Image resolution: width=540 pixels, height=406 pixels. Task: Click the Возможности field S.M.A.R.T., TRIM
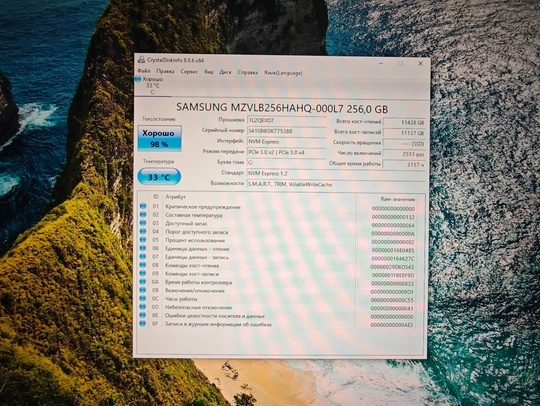pos(336,184)
